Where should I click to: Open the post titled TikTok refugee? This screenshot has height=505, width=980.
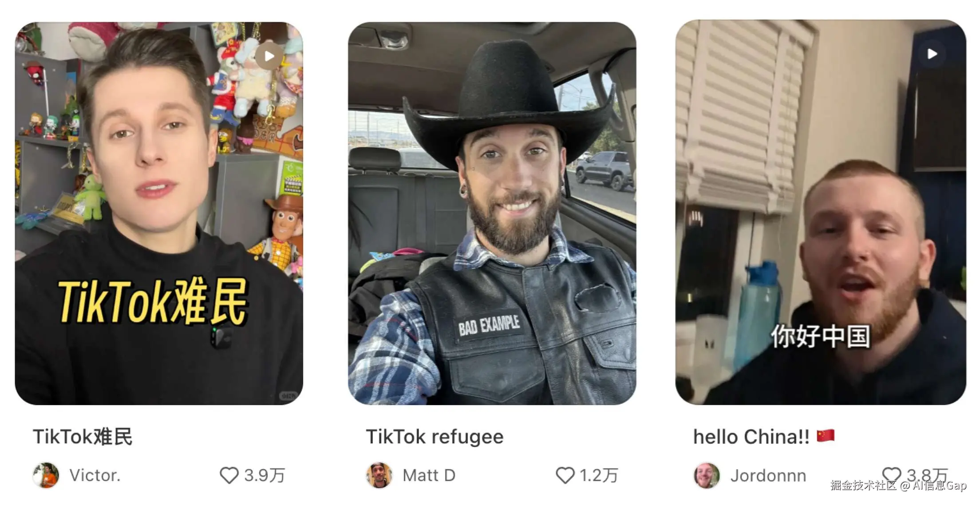pyautogui.click(x=435, y=437)
